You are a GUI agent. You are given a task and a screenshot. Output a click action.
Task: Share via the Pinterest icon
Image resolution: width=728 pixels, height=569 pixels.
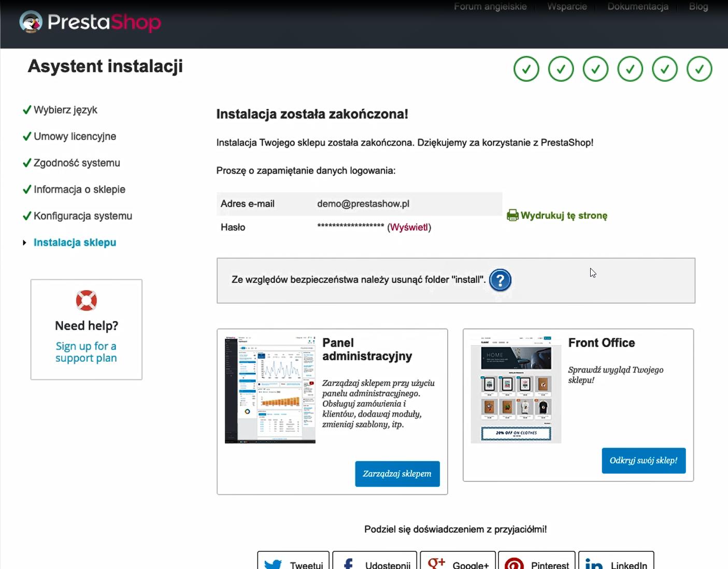click(x=513, y=564)
